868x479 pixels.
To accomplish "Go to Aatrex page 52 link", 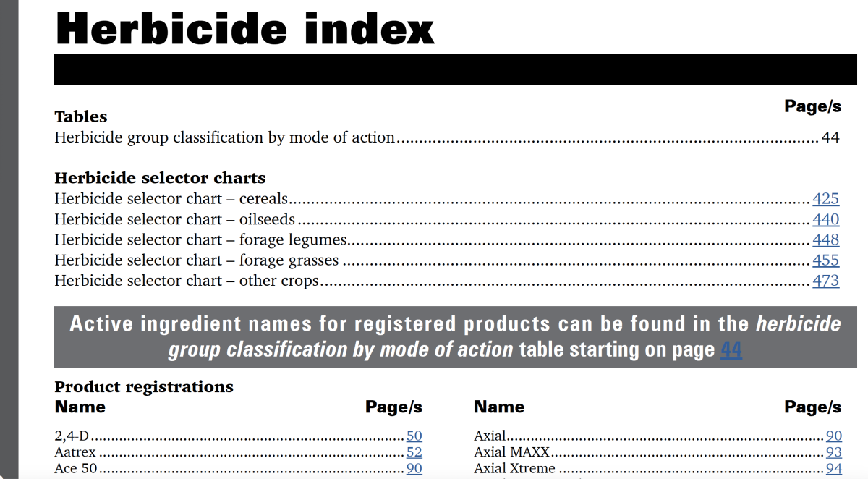I will (414, 452).
